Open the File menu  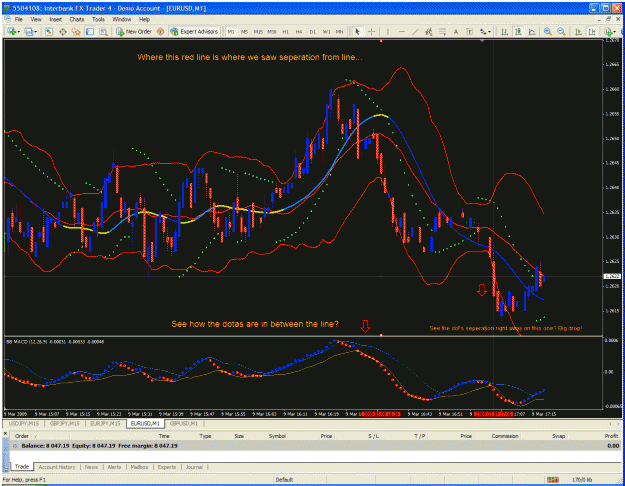pos(18,19)
